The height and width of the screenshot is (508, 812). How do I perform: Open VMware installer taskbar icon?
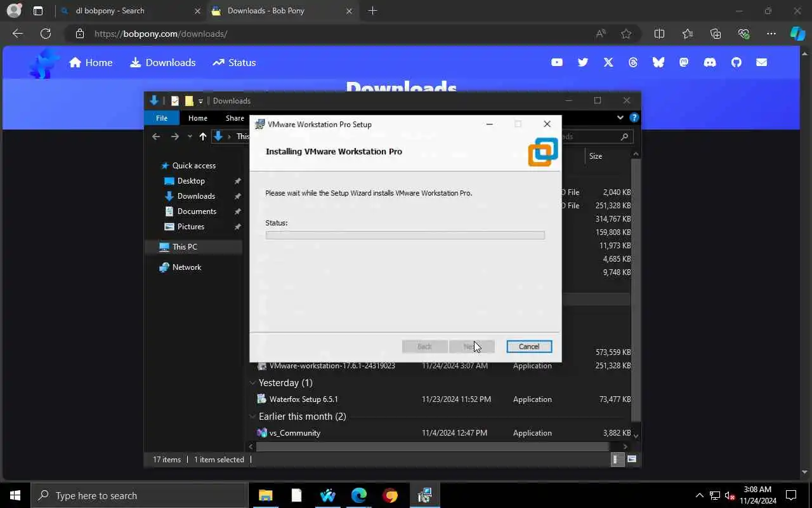(x=424, y=495)
